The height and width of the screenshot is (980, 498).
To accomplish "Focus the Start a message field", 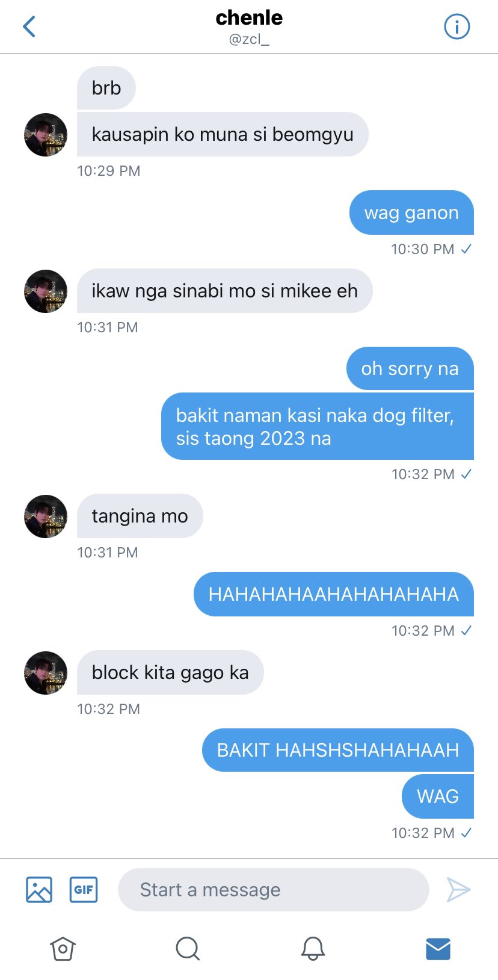I will tap(273, 890).
